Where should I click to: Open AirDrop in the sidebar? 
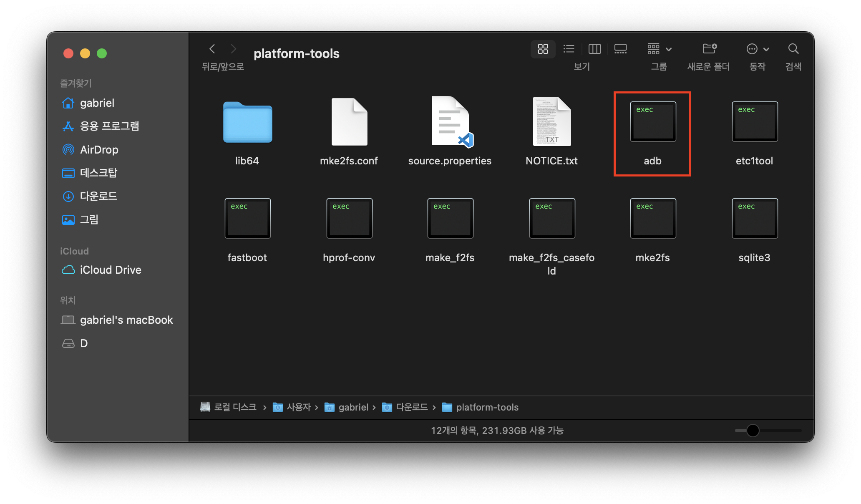pos(99,150)
